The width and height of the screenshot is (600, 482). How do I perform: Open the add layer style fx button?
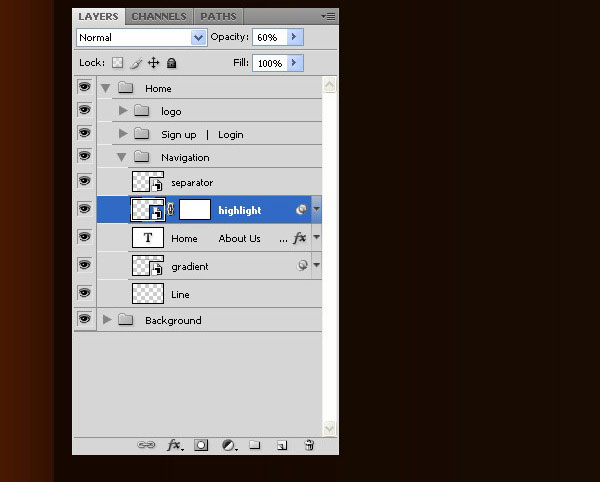[x=175, y=445]
